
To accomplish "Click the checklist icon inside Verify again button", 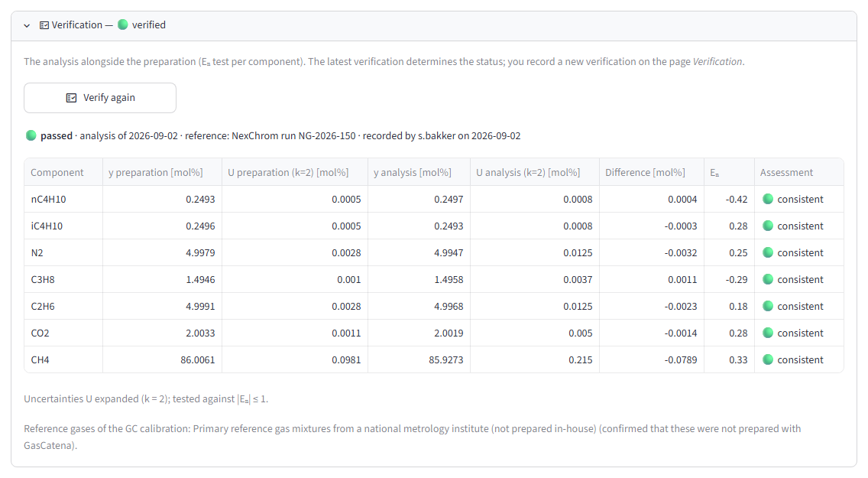I will pos(71,98).
